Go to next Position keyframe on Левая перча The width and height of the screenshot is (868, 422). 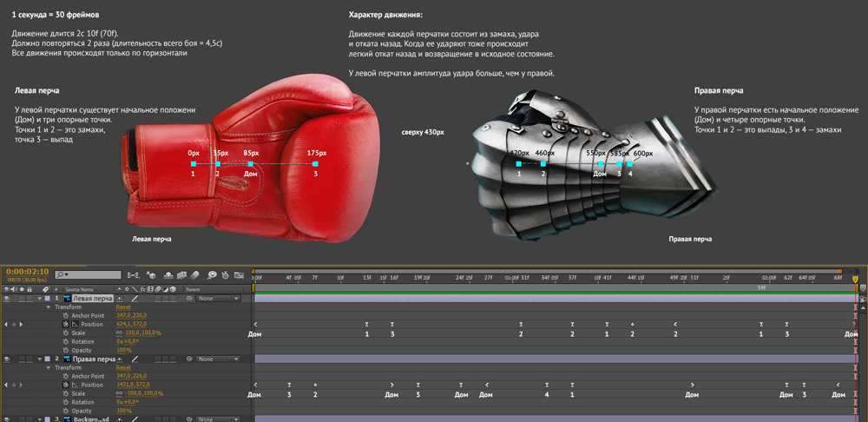tap(23, 324)
